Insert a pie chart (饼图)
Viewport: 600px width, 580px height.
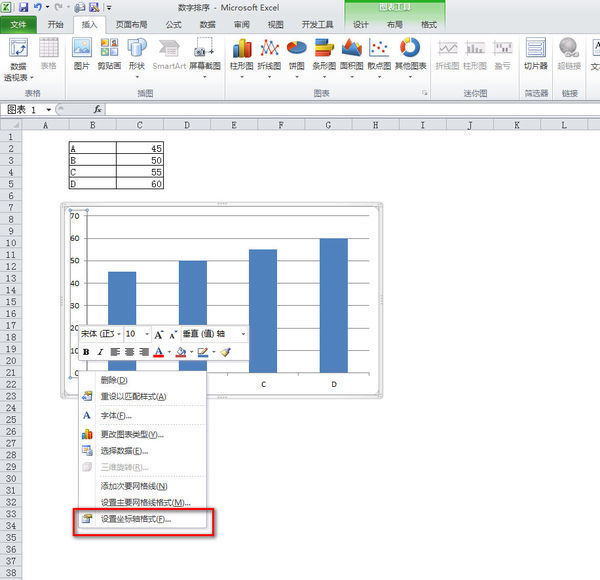[296, 53]
